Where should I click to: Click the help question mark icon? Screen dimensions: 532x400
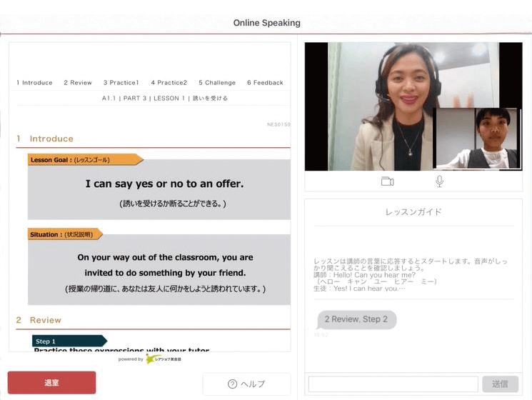click(x=232, y=384)
